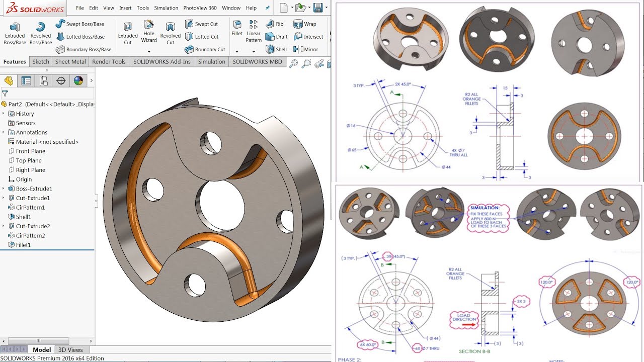Click the Lofted Boss/Base feature
The height and width of the screenshot is (362, 644).
tap(80, 37)
